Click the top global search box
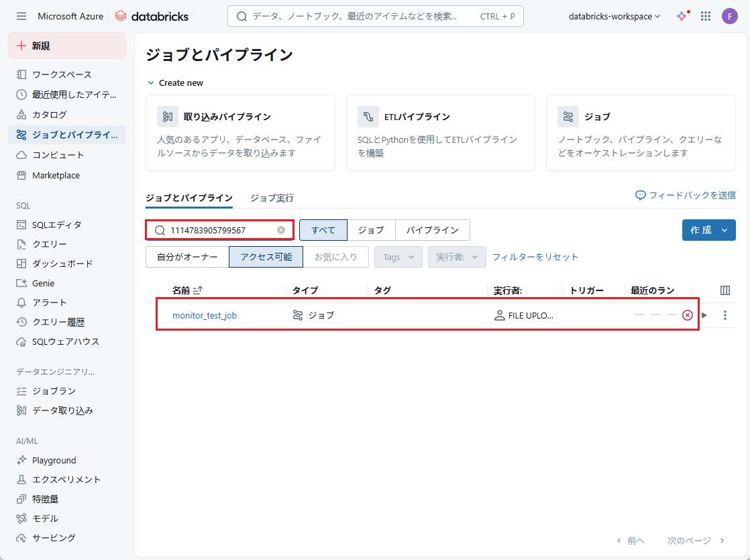750x560 pixels. coord(375,16)
